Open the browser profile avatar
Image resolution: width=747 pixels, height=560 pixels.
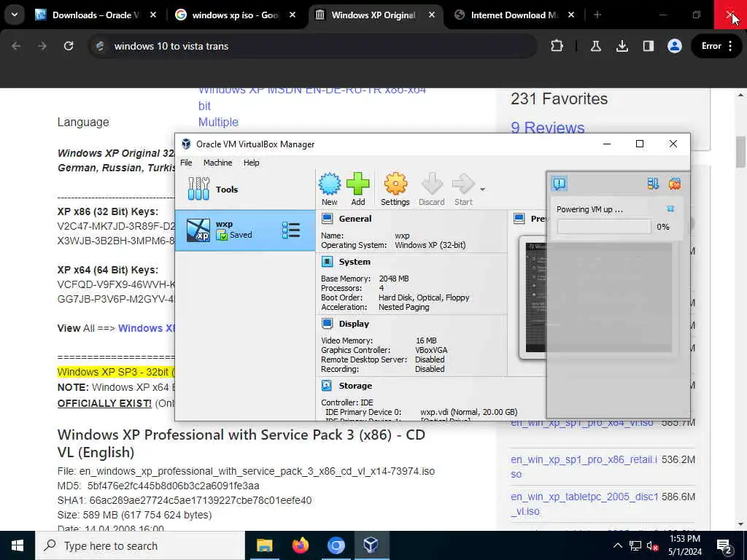coord(675,46)
